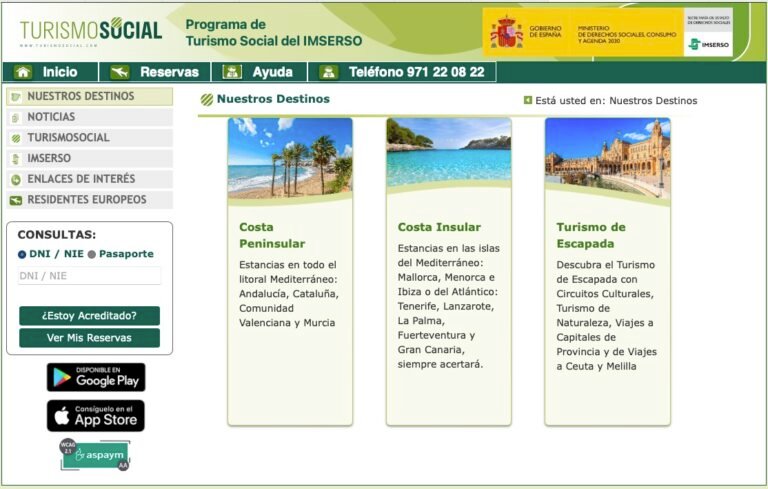Select the Pasaporte radio option

(92, 254)
